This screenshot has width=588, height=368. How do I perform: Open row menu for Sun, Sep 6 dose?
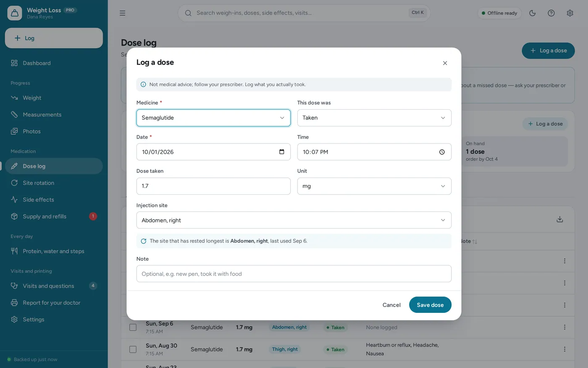pyautogui.click(x=564, y=327)
